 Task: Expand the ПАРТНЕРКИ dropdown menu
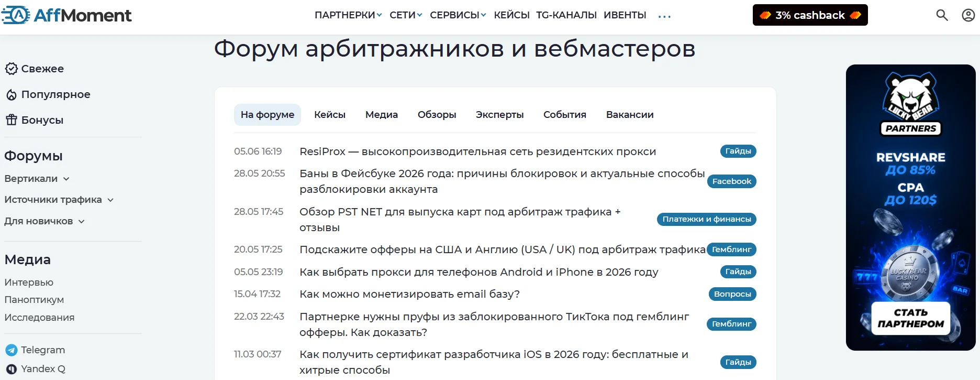[x=348, y=15]
